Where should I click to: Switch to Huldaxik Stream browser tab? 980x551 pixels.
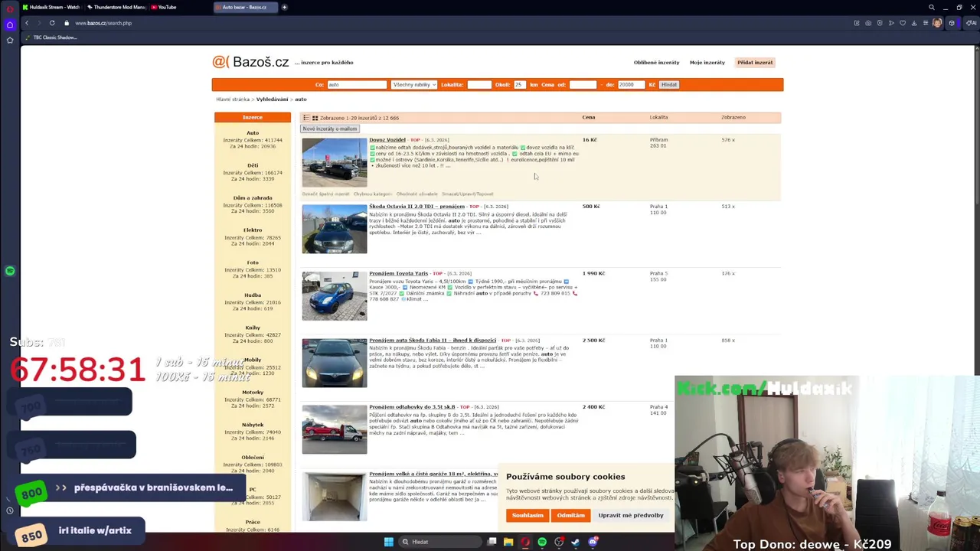[51, 7]
